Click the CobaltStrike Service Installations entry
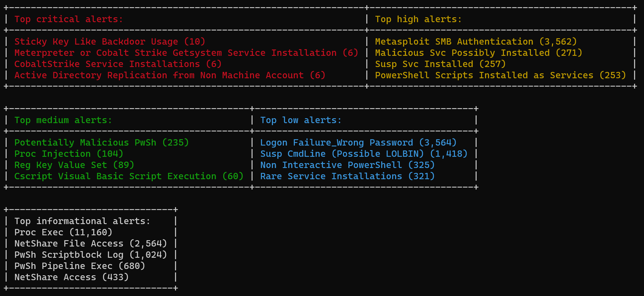The height and width of the screenshot is (296, 644). tap(118, 64)
